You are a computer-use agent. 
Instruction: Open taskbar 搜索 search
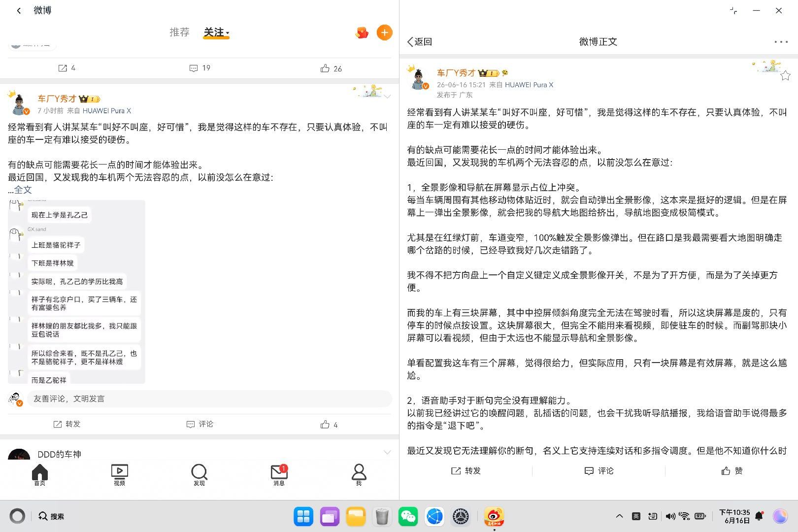51,516
